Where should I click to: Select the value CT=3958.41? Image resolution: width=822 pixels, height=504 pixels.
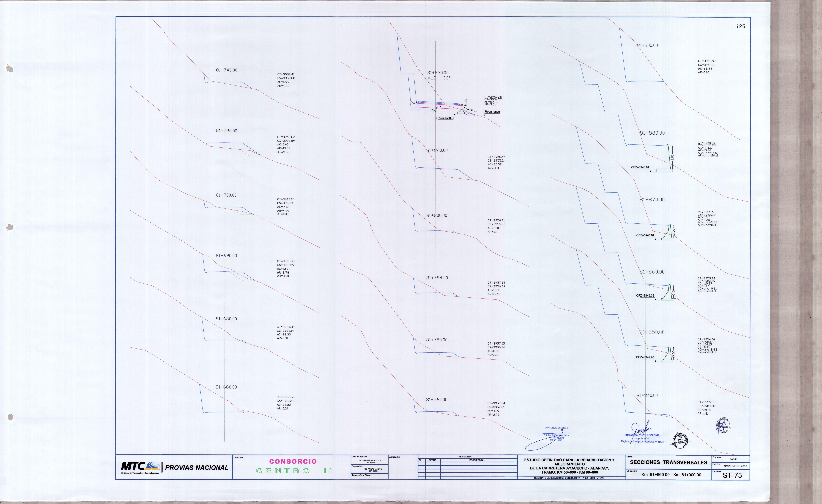point(286,74)
